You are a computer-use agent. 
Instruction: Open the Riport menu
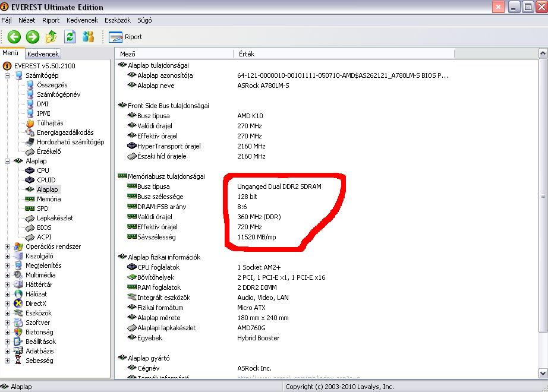coord(51,20)
